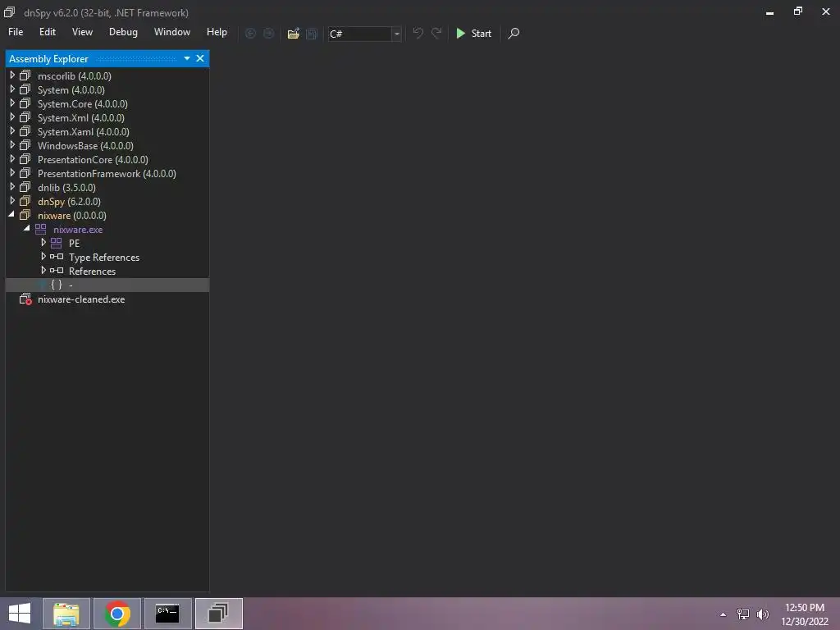Expand the System.Xml assembly node
The width and height of the screenshot is (840, 630).
pyautogui.click(x=12, y=117)
